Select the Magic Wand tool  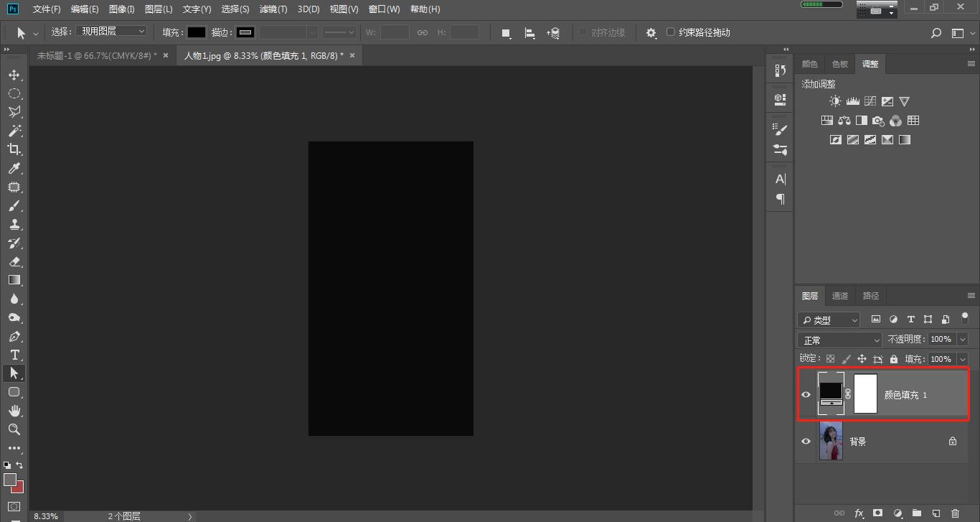point(14,131)
